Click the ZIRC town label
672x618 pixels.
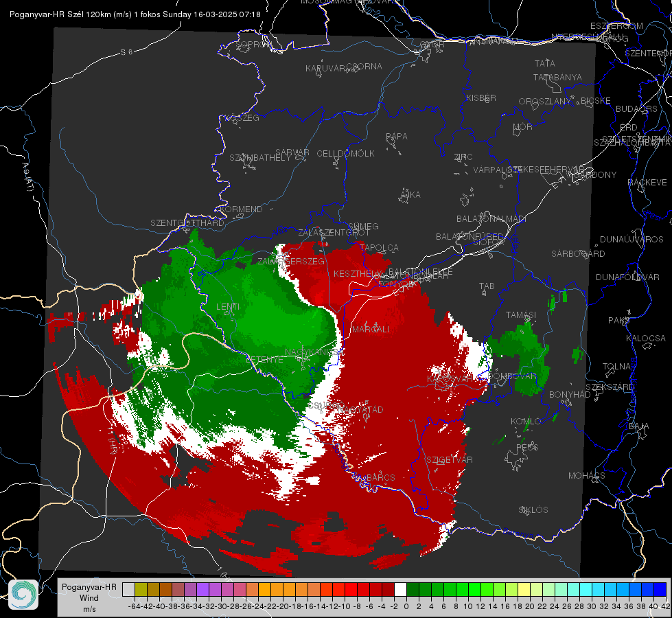(463, 157)
